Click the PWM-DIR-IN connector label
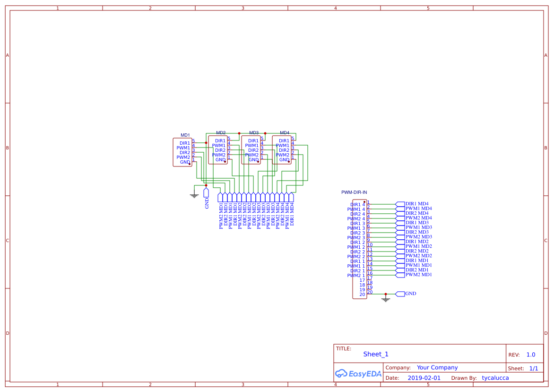Viewport: 554px width, 392px height. 354,192
